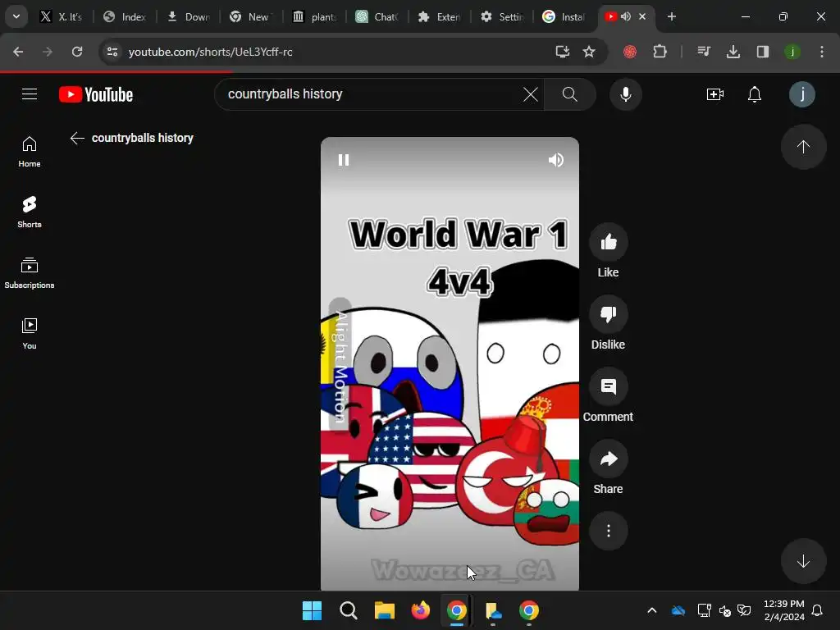The image size is (840, 630).
Task: Mute the YouTube tab via its speaker icon
Action: (x=626, y=16)
